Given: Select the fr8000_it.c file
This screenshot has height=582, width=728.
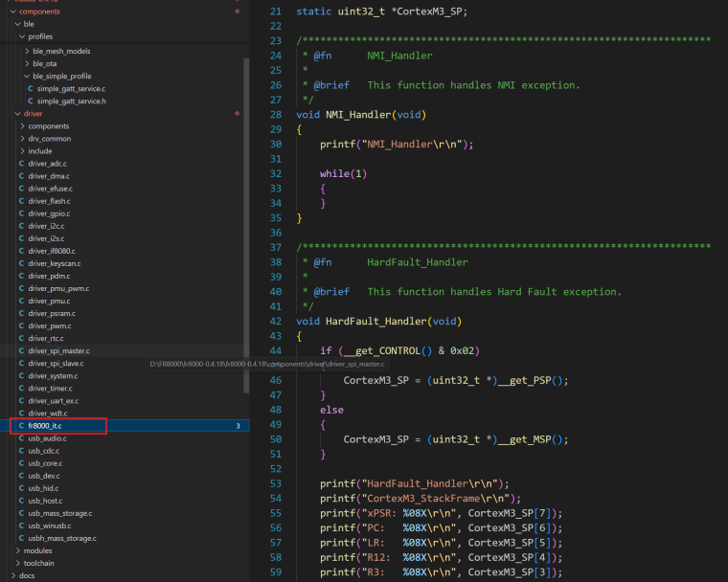Looking at the screenshot, I should point(45,425).
